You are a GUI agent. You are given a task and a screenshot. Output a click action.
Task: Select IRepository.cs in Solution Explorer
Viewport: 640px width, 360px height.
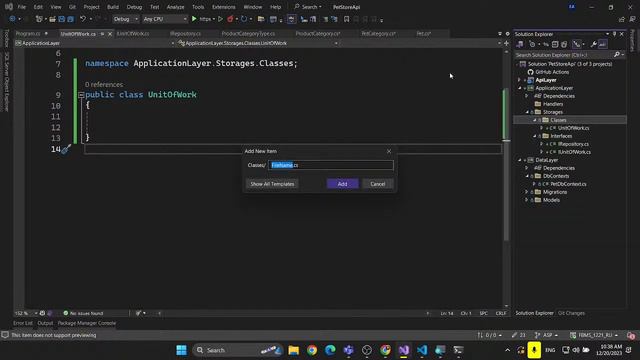(x=573, y=144)
